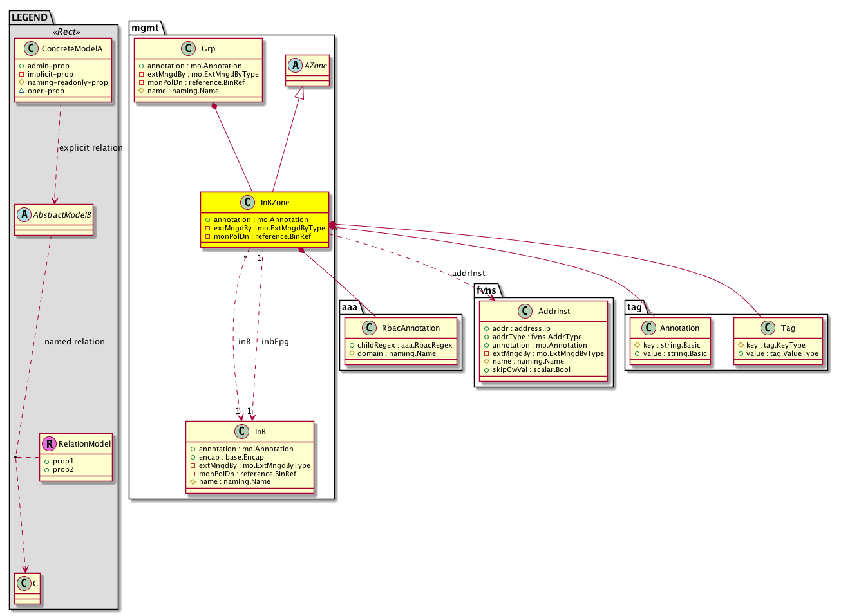Select the C icon of the InB class
Viewport: 841px width, 616px height.
point(241,431)
